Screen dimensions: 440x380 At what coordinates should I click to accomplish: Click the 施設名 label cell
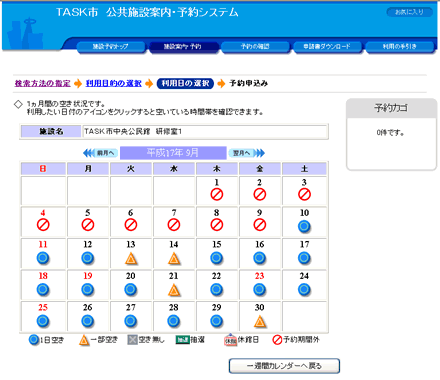click(51, 132)
